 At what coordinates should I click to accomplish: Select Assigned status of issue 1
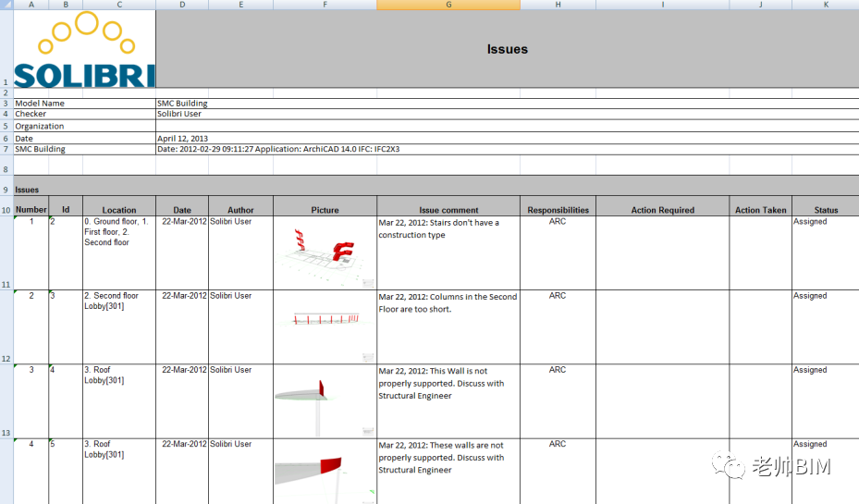coord(826,252)
